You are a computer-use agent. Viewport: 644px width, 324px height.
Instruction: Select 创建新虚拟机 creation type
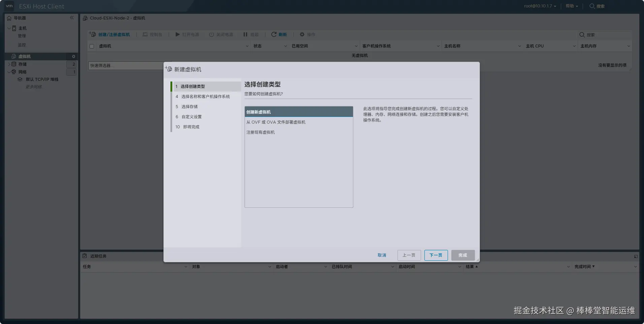tap(299, 112)
